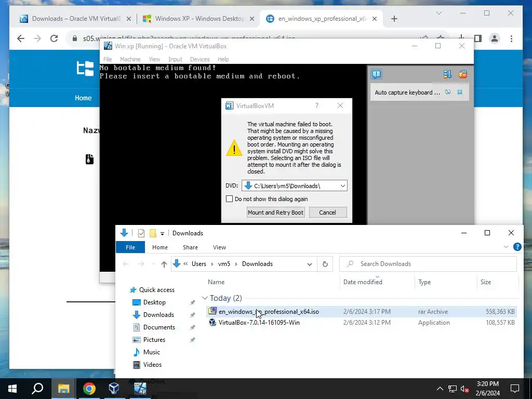Sort by Date modified column header
This screenshot has height=399, width=532.
[x=363, y=282]
